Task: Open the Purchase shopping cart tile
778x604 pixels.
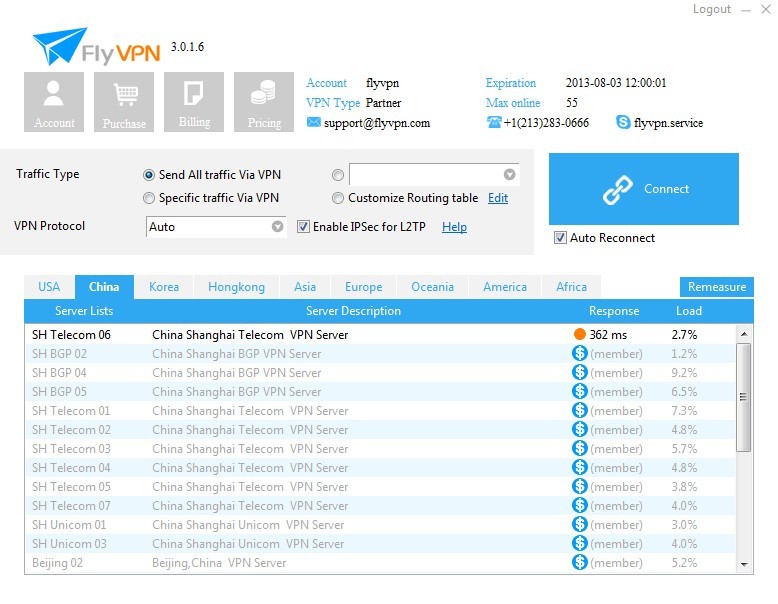Action: (124, 102)
